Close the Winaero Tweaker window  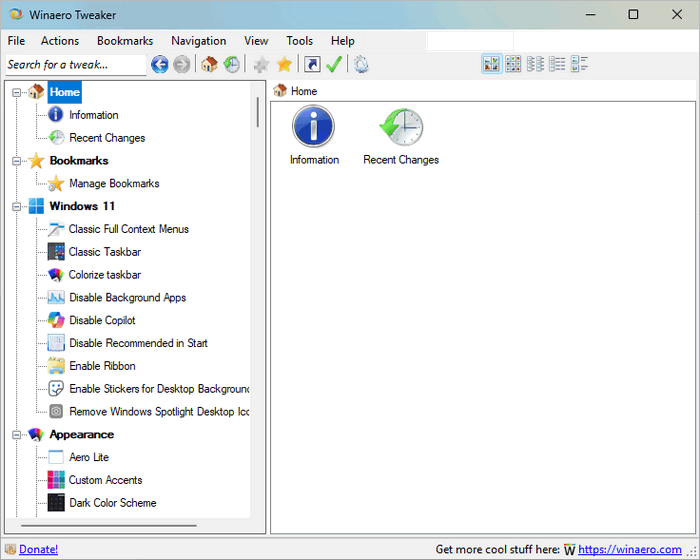[677, 14]
